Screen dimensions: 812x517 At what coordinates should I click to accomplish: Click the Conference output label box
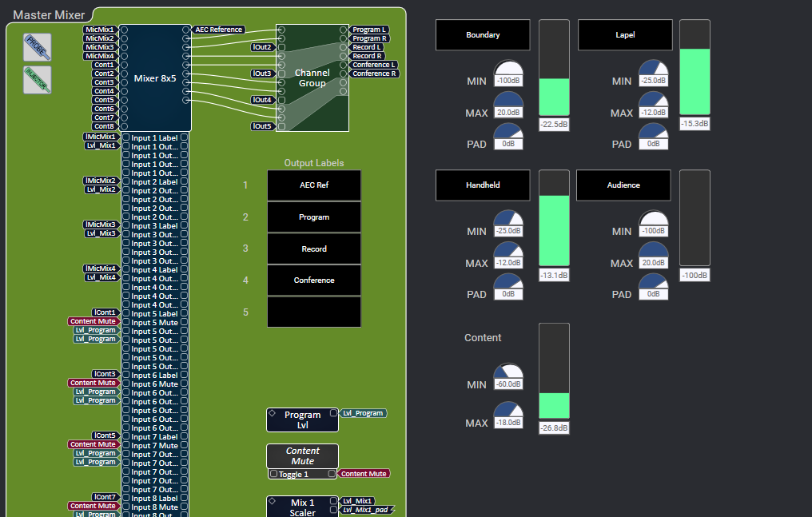pos(314,280)
